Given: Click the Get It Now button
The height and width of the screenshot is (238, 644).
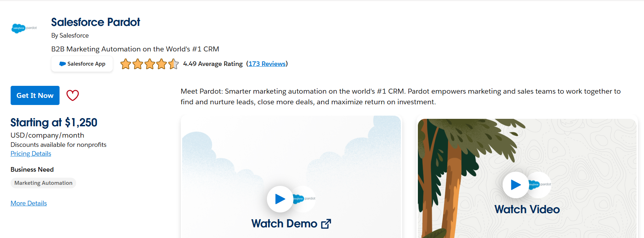Looking at the screenshot, I should tap(35, 95).
